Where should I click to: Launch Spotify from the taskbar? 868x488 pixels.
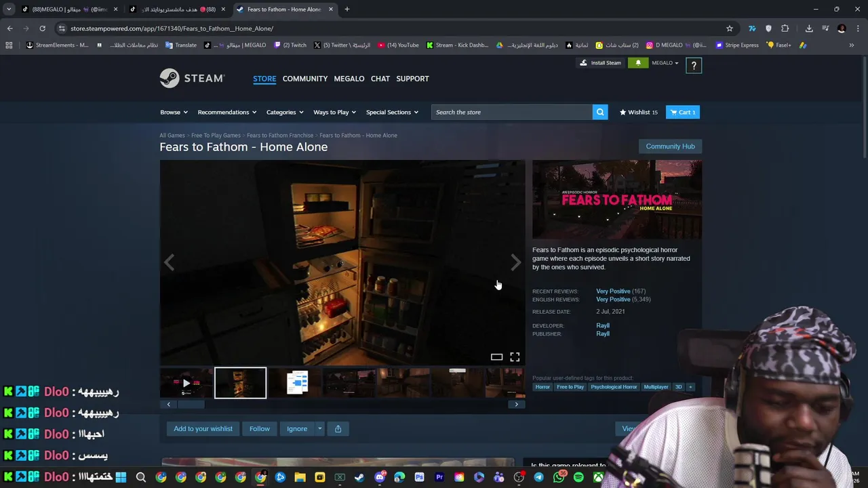click(578, 477)
